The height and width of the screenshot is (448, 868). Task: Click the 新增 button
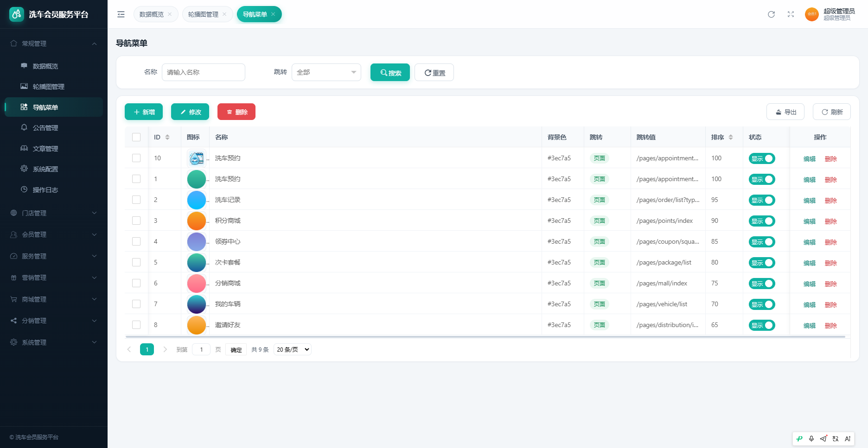coord(144,112)
